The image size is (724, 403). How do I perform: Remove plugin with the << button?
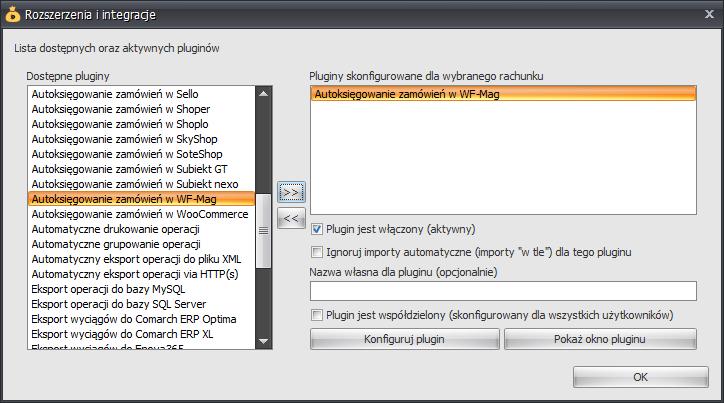tap(291, 218)
